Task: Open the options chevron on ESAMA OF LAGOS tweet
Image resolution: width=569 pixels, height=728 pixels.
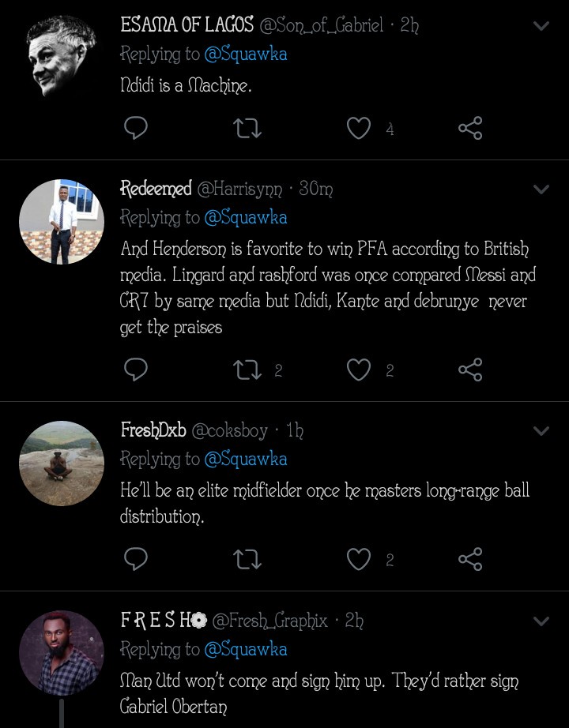Action: tap(541, 26)
